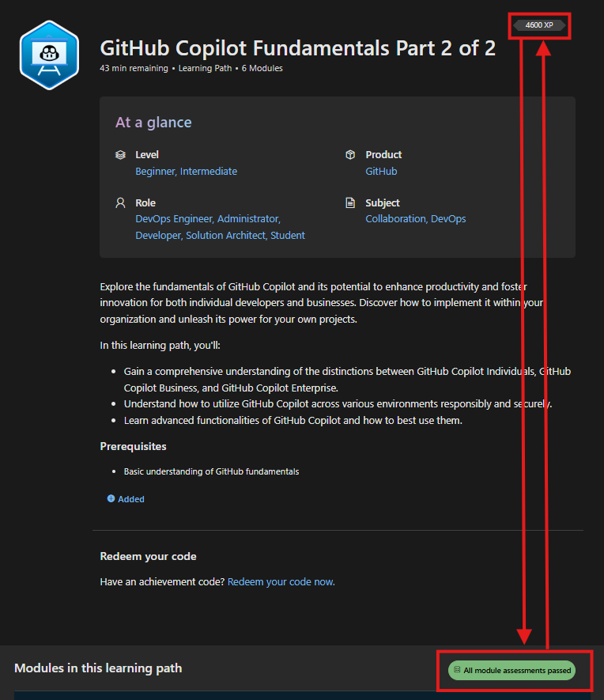Click the Prerequisites heading
The image size is (604, 700).
133,446
